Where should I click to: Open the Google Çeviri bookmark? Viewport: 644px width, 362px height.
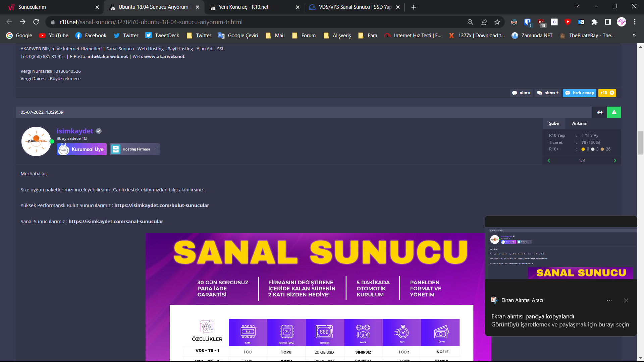tap(238, 36)
